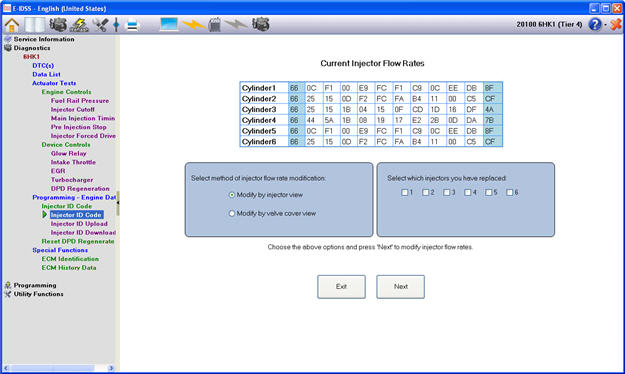
Task: Click the gray lightning connection icon
Action: point(236,25)
